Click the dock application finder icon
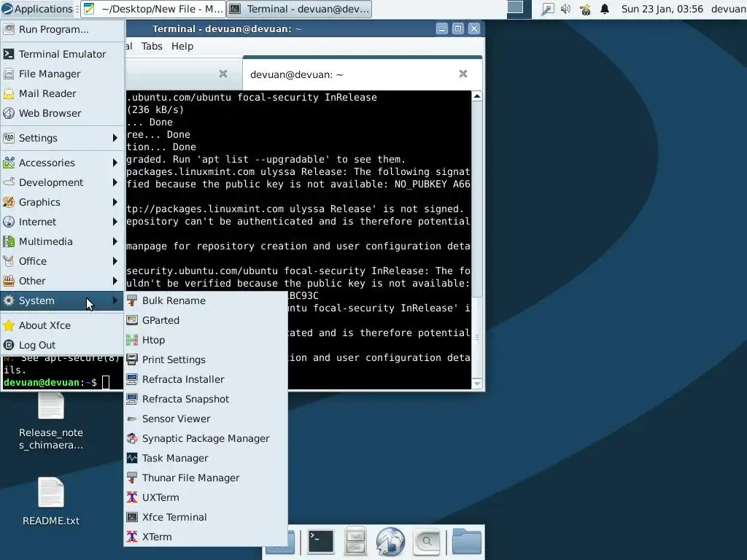The height and width of the screenshot is (560, 747). (x=426, y=542)
